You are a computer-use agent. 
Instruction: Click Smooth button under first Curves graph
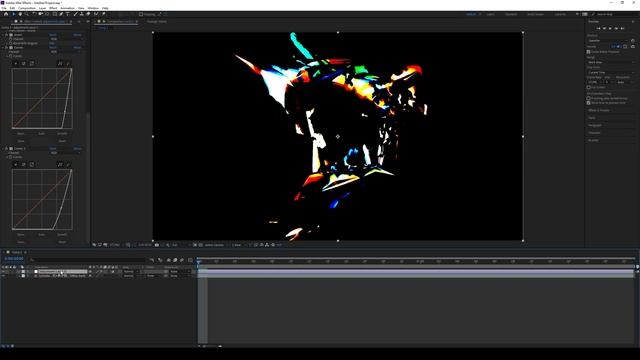(x=62, y=133)
